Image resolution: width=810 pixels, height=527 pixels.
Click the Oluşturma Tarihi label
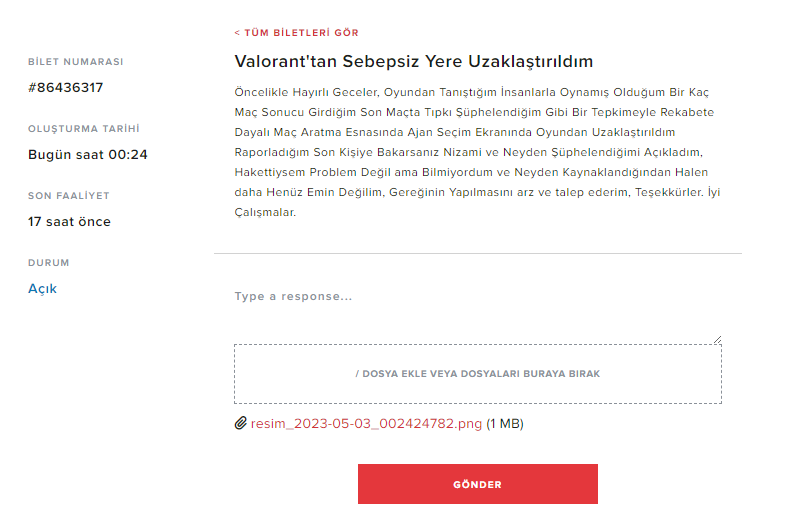click(83, 129)
